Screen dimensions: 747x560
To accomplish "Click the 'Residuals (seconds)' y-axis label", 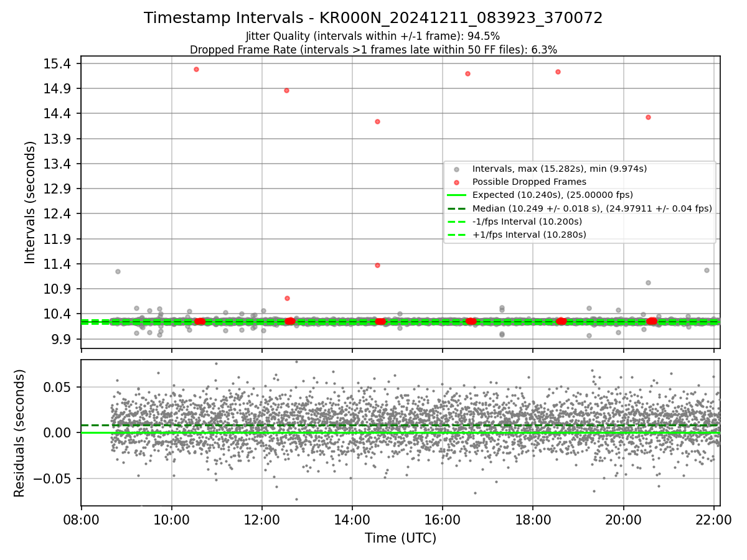I will (20, 433).
